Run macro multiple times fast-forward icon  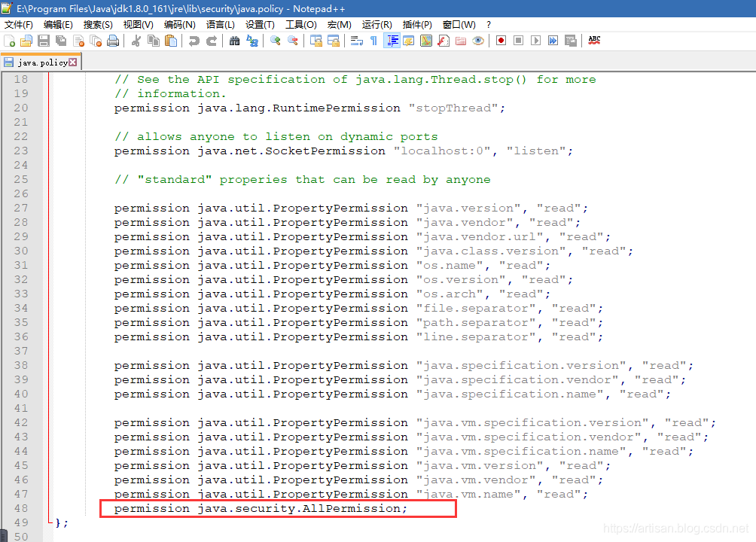[x=553, y=41]
